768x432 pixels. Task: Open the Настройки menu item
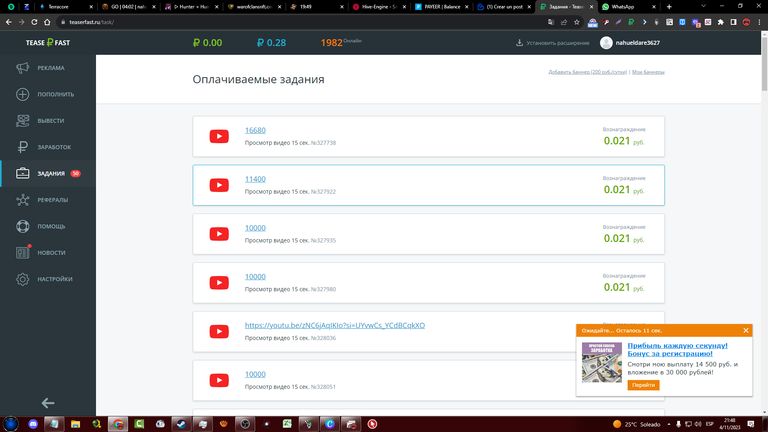click(x=48, y=279)
